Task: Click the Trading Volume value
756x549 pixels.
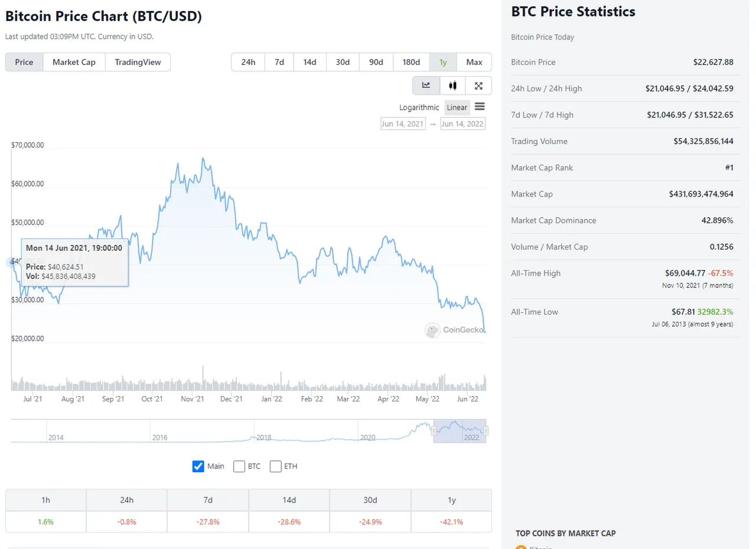Action: pyautogui.click(x=703, y=141)
